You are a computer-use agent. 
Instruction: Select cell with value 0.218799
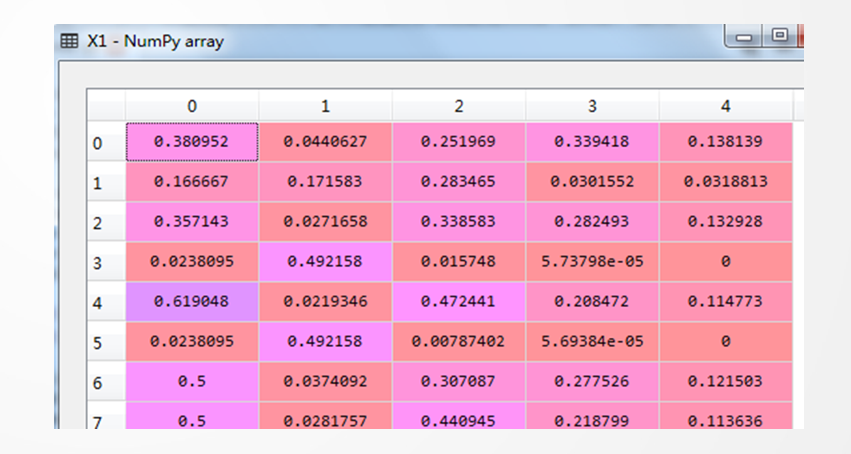(592, 416)
